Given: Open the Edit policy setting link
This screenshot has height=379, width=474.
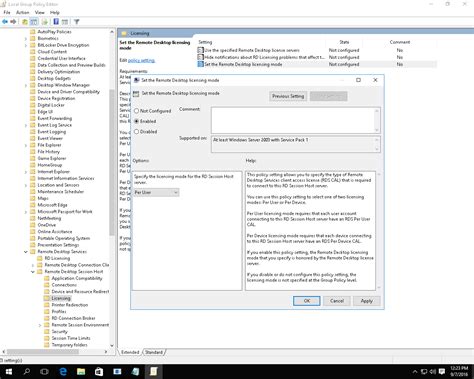Looking at the screenshot, I should click(x=142, y=60).
